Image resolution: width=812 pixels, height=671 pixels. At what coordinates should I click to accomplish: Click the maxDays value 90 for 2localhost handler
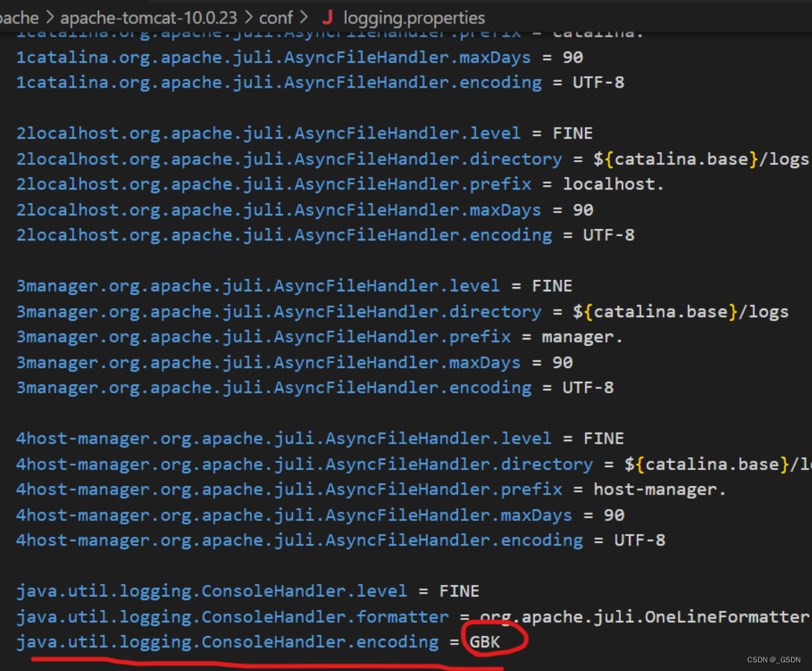583,210
